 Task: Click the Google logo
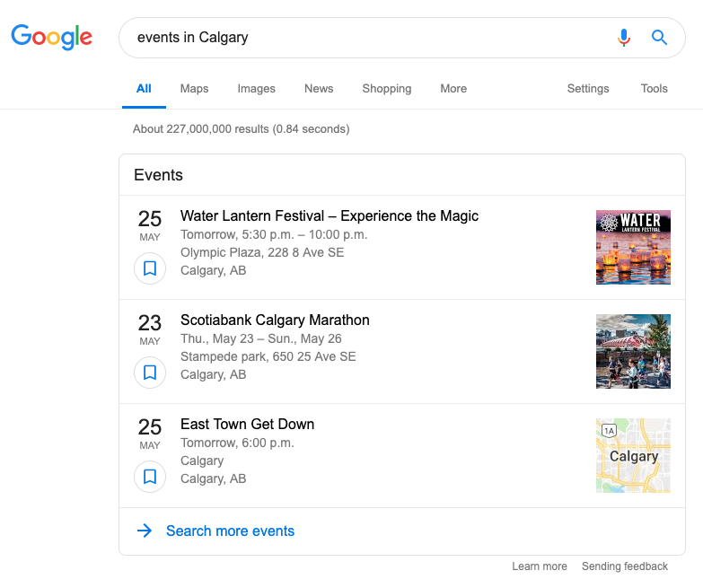click(51, 37)
